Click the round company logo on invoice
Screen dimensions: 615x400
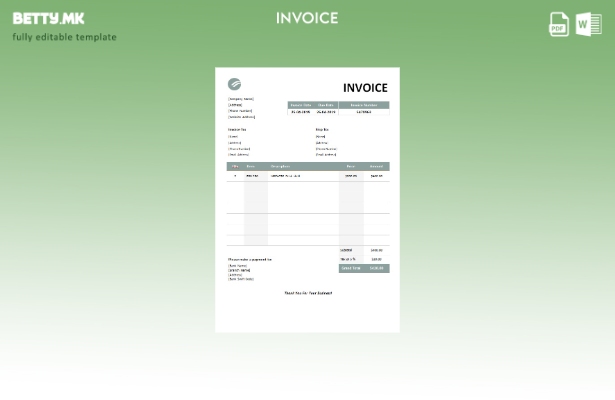[234, 85]
